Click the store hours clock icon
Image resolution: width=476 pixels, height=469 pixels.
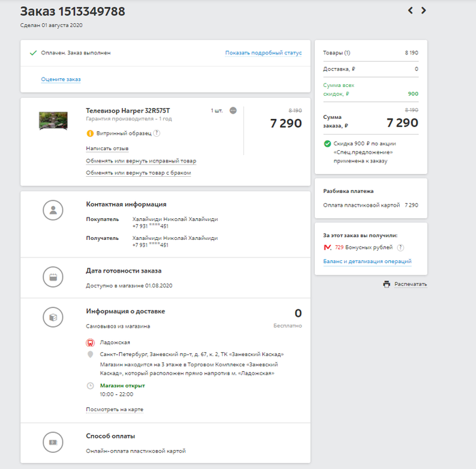(90, 386)
